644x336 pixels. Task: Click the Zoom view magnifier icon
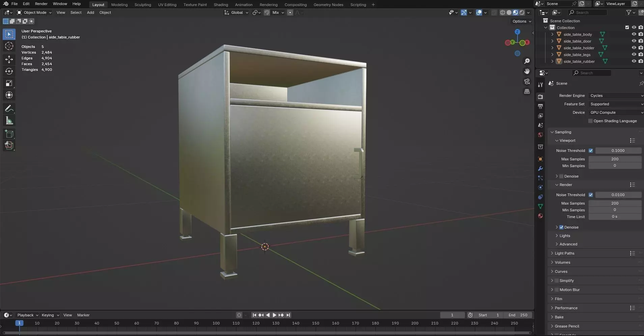click(527, 61)
